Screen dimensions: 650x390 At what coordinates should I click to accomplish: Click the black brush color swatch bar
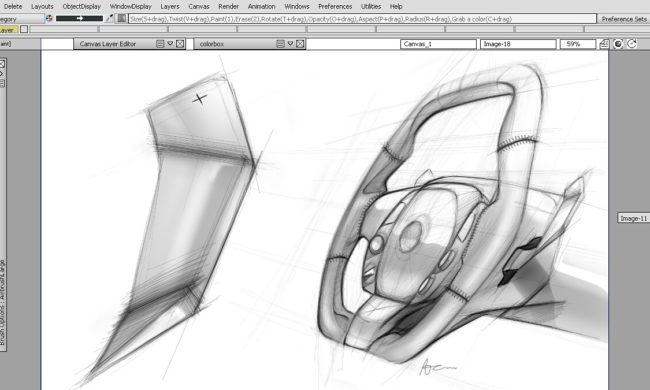coord(79,18)
